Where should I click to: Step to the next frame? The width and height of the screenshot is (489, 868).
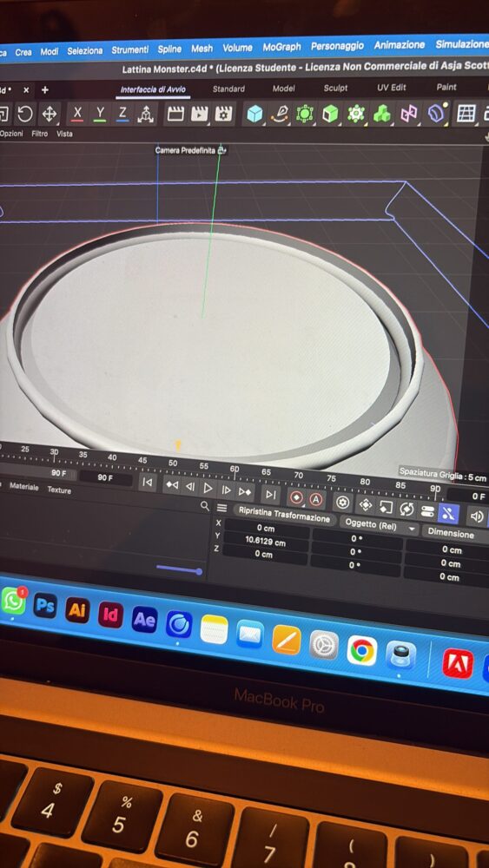pos(226,490)
